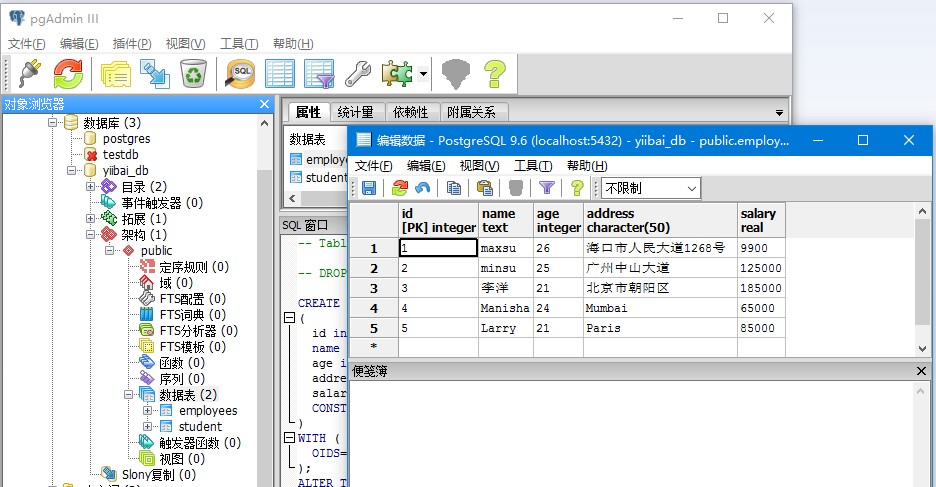Open 工具(T) menu in pgAdmin III window

tap(239, 44)
